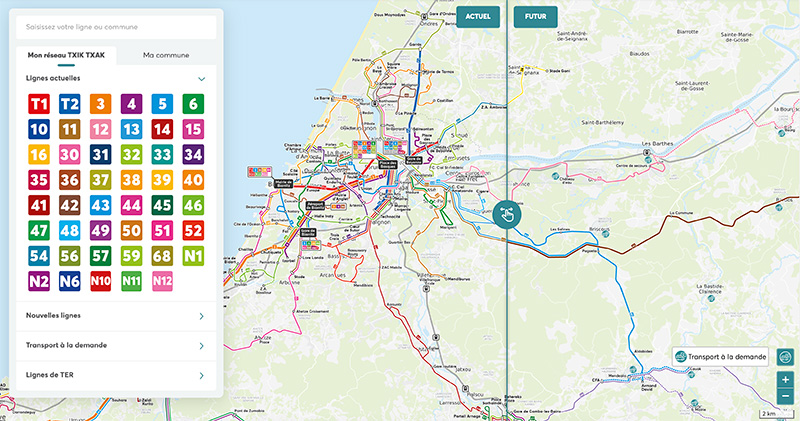Select the red T1 line icon

39,103
